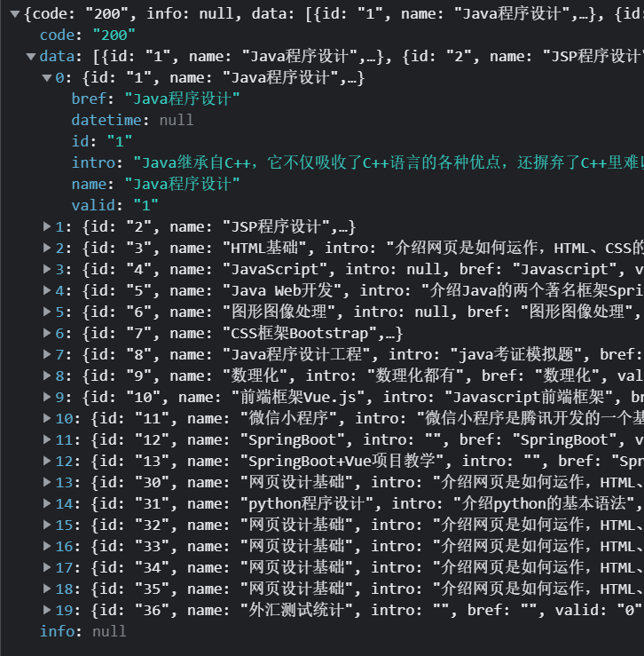Expand item 17 with id 34
This screenshot has width=644, height=656.
click(x=47, y=567)
